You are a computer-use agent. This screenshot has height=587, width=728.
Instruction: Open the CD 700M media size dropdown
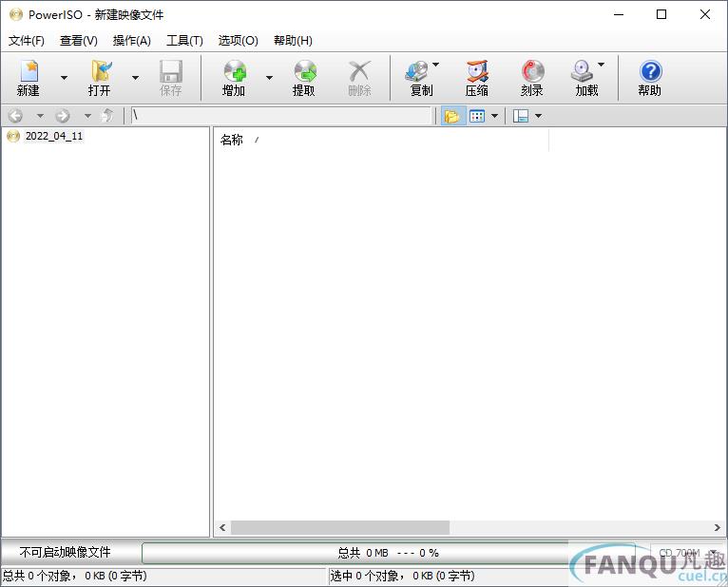point(688,553)
